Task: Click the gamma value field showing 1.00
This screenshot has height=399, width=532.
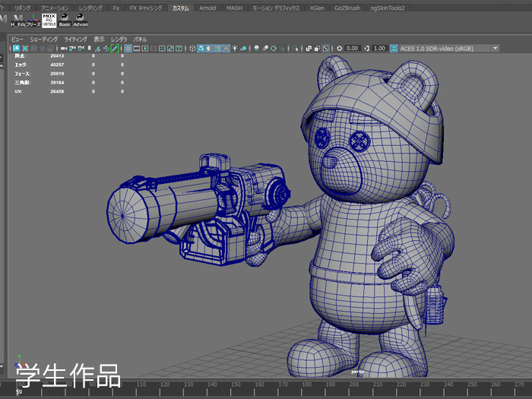Action: click(x=378, y=48)
